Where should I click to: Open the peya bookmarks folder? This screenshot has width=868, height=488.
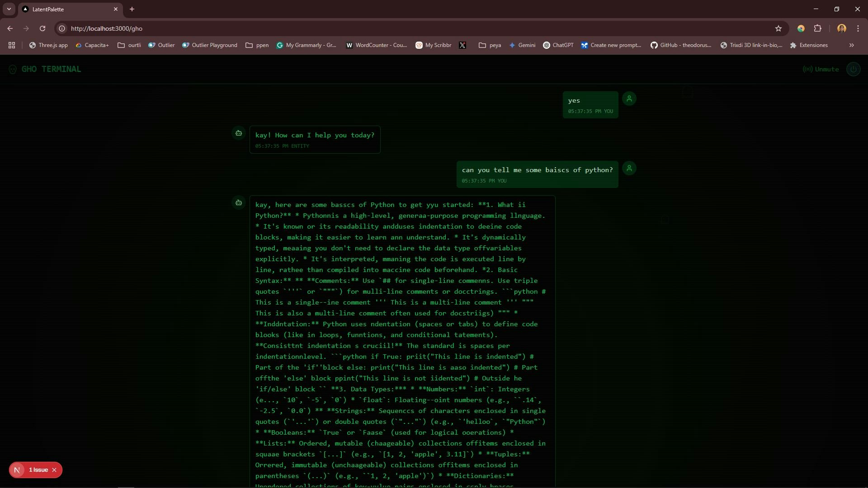490,45
